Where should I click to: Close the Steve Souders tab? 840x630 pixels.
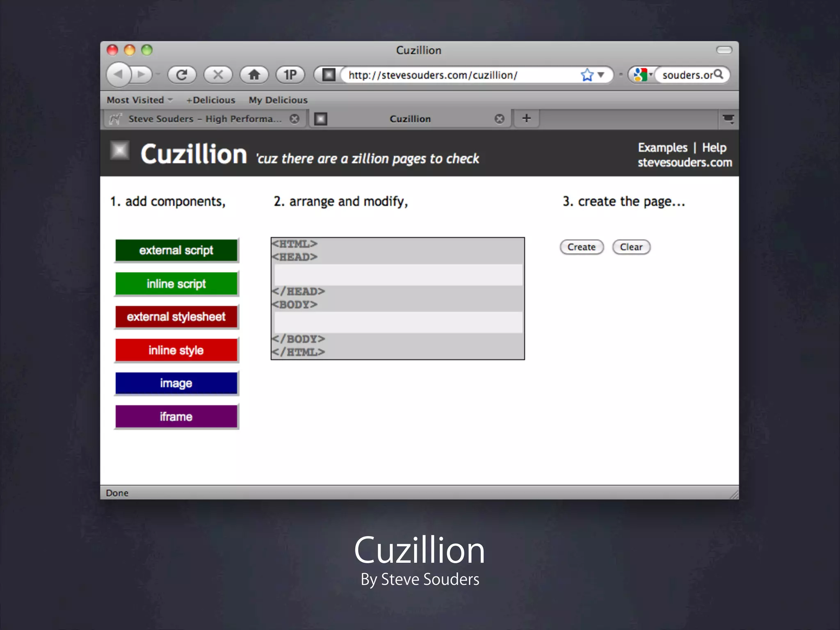294,119
